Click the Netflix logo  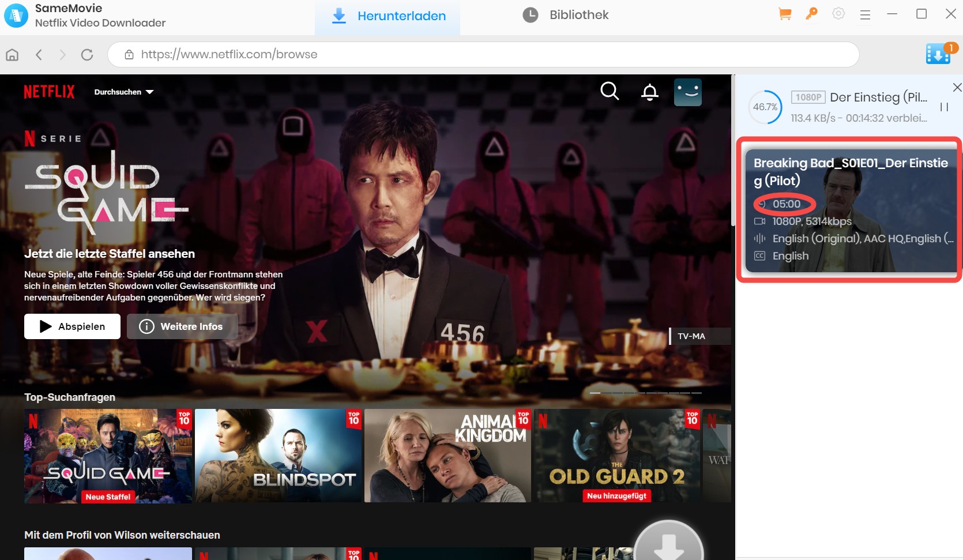click(49, 92)
